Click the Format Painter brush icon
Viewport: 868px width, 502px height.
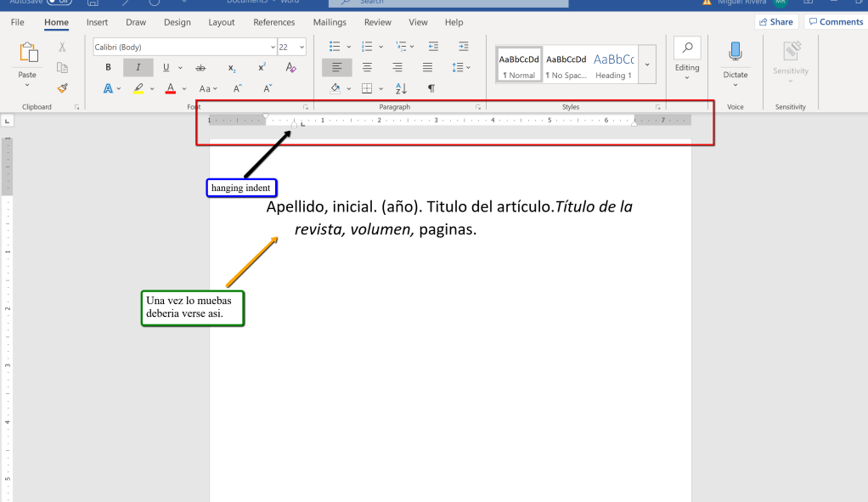pos(62,87)
